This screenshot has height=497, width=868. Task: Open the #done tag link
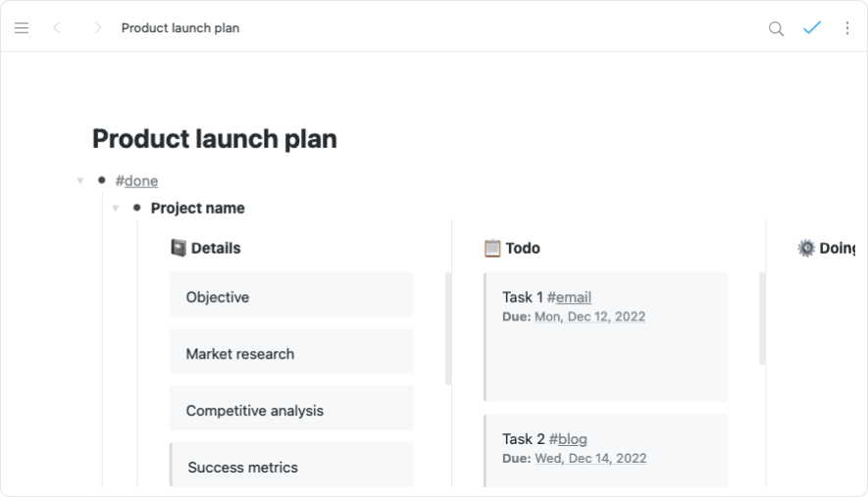tap(136, 180)
